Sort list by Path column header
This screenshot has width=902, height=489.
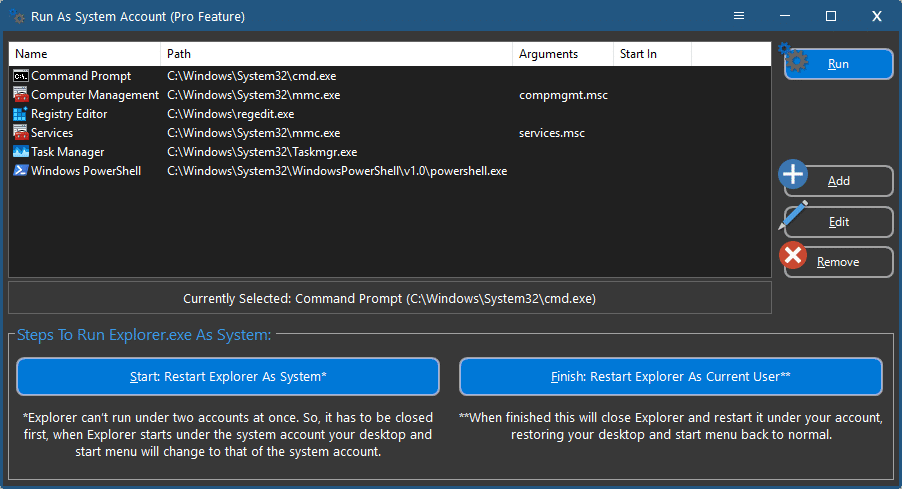coord(336,54)
